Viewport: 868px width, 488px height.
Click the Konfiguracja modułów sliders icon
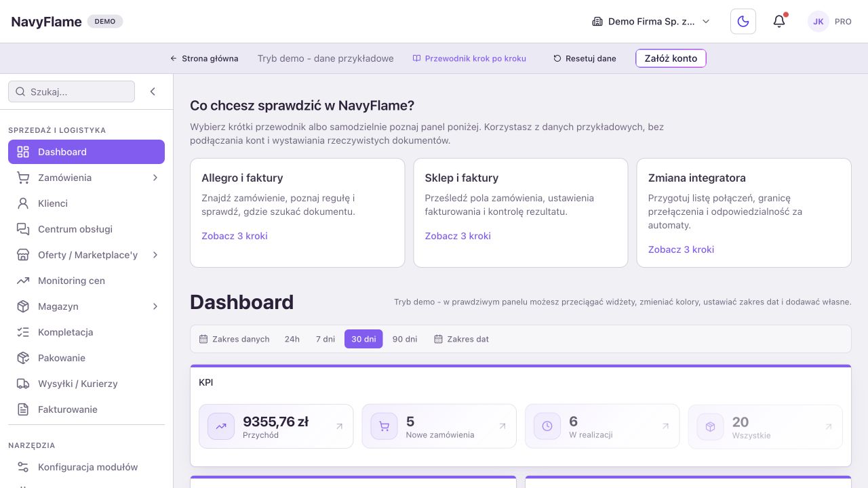pos(23,467)
